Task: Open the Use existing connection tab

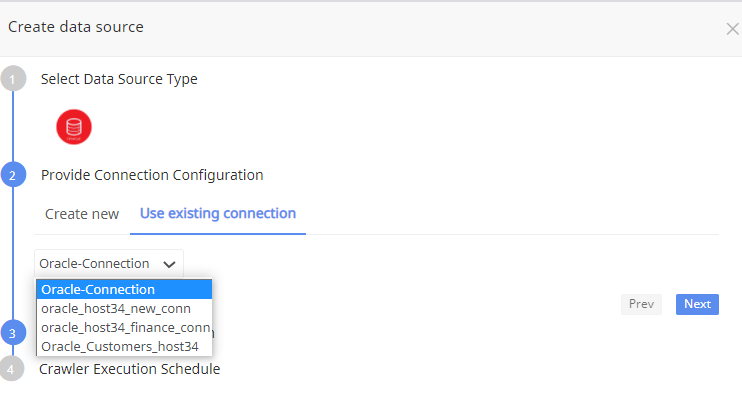Action: click(x=218, y=213)
